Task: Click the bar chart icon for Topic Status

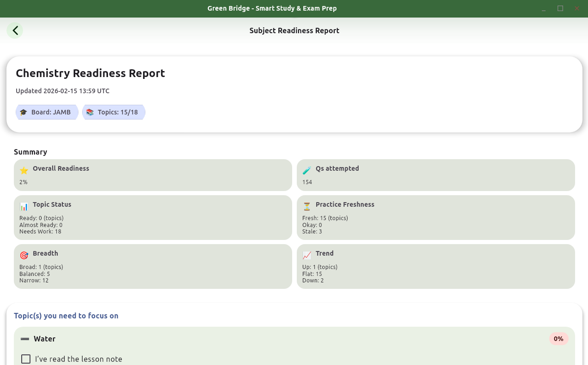Action: 24,207
